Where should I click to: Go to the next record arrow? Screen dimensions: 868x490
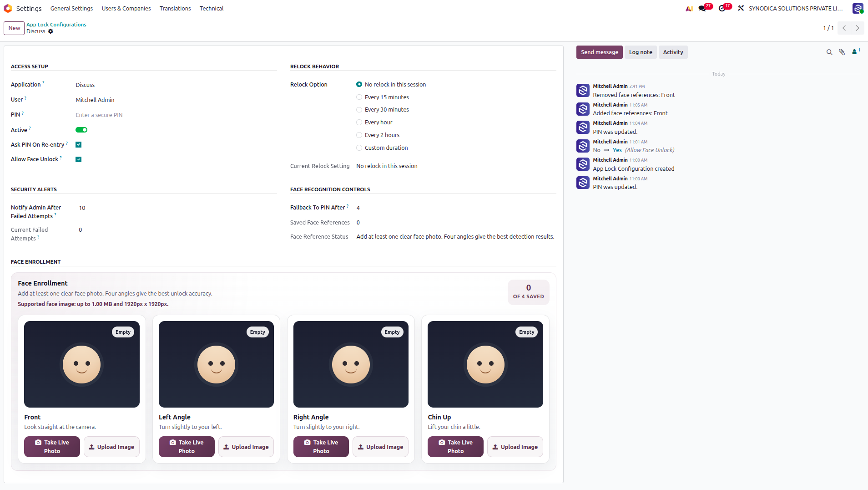coord(858,28)
